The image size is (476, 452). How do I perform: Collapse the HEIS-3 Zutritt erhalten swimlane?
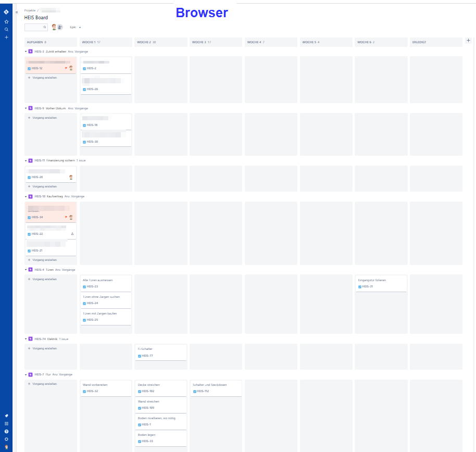(26, 52)
